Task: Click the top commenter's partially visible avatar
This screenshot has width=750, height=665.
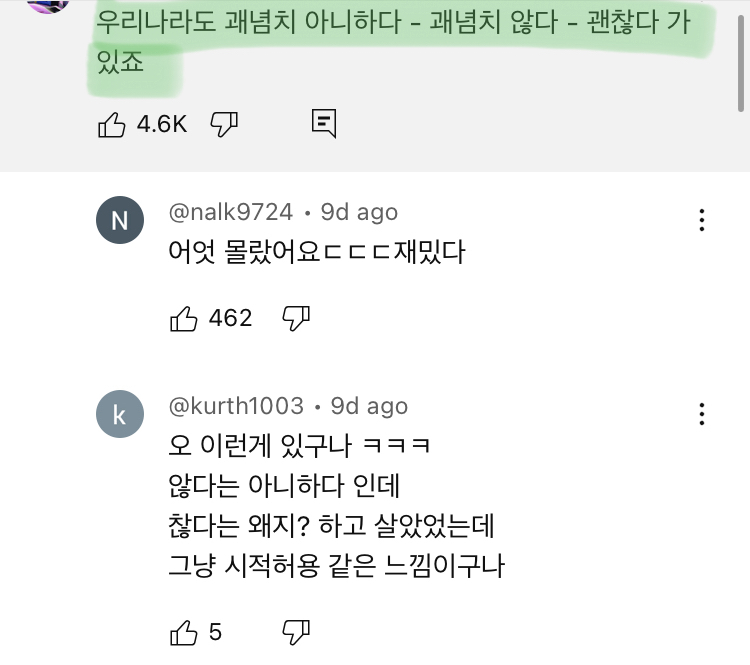Action: click(x=47, y=5)
